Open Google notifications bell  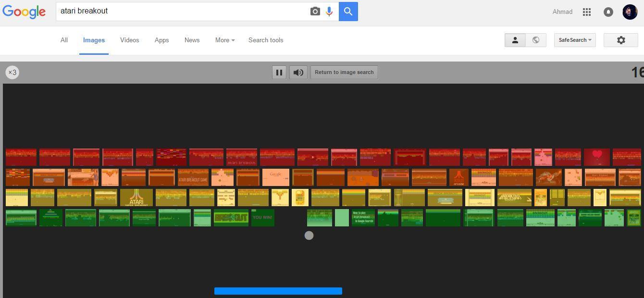(608, 12)
